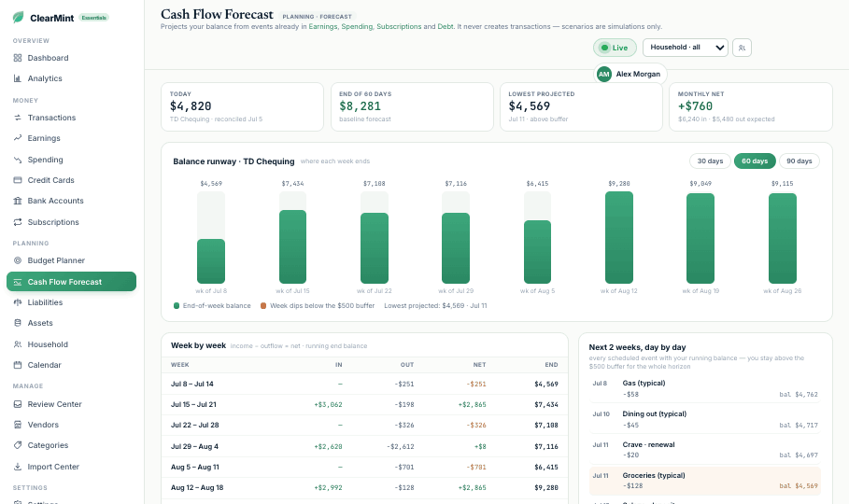This screenshot has width=849, height=504.
Task: Open Calendar using its calendar icon
Action: pyautogui.click(x=18, y=365)
